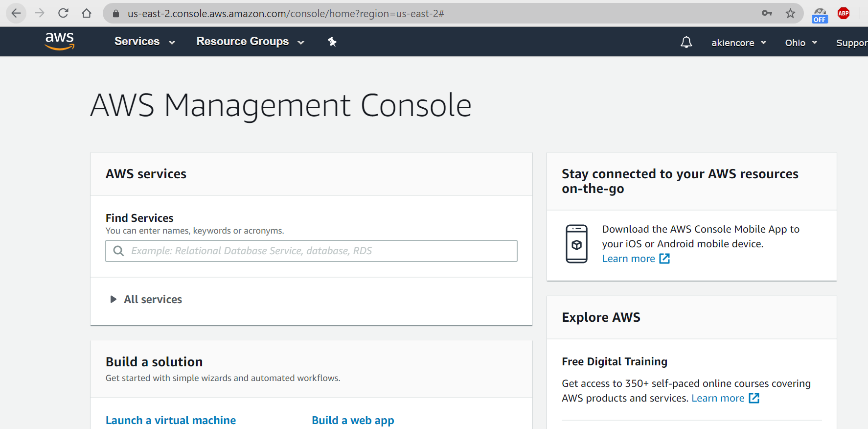Image resolution: width=868 pixels, height=429 pixels.
Task: Click the AWS logo in header
Action: point(59,41)
